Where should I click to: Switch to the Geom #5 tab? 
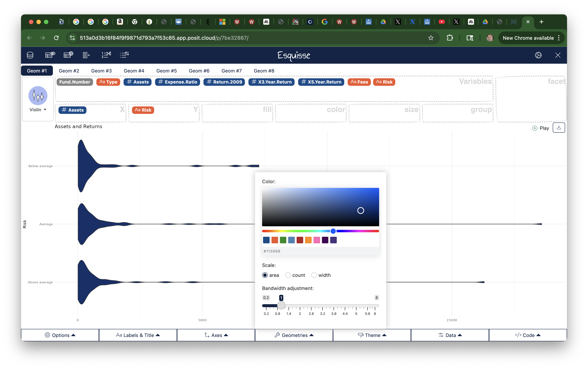click(x=166, y=71)
